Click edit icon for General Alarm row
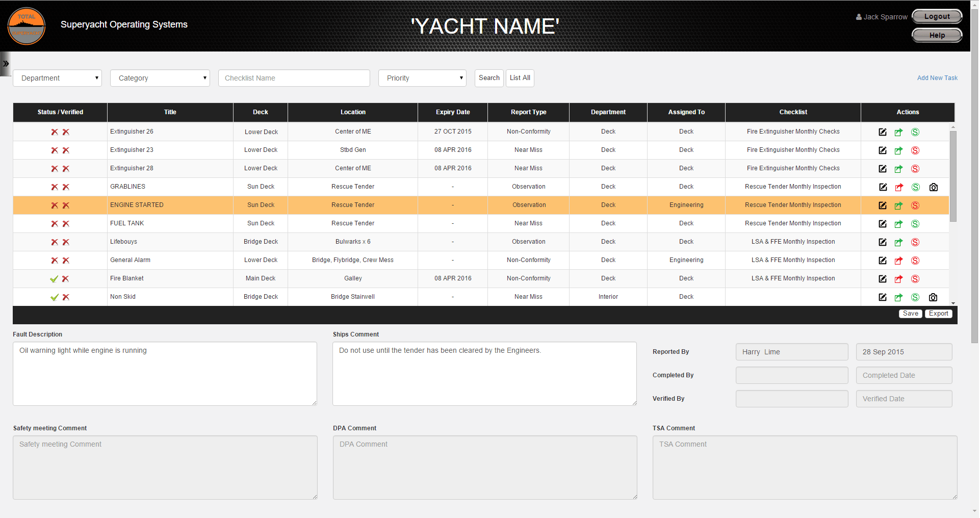 pyautogui.click(x=883, y=261)
